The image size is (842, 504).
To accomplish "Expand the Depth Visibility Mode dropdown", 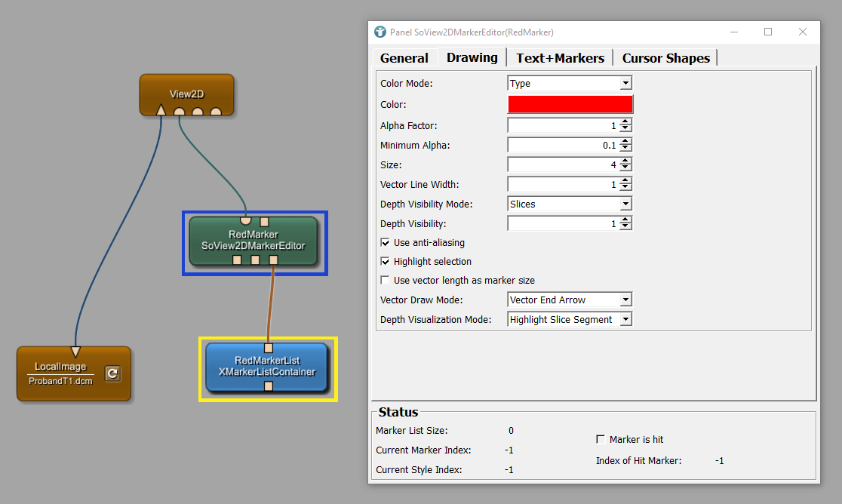I will coord(569,204).
